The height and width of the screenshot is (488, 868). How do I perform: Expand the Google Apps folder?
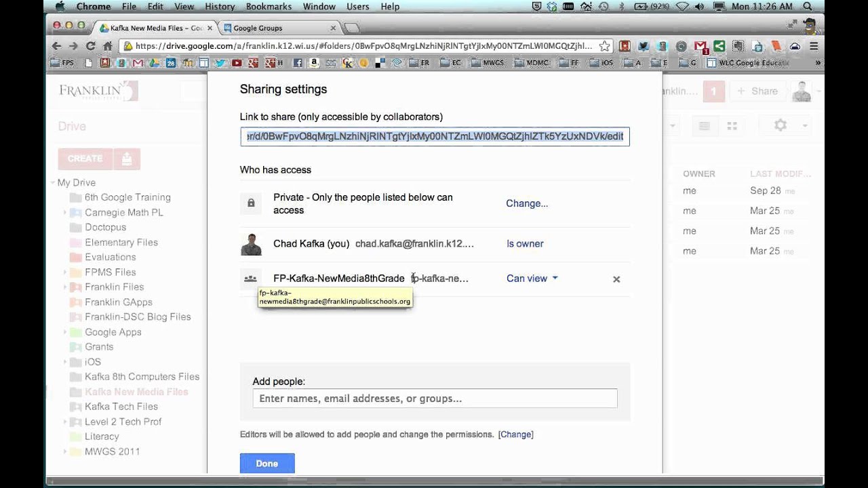click(65, 332)
